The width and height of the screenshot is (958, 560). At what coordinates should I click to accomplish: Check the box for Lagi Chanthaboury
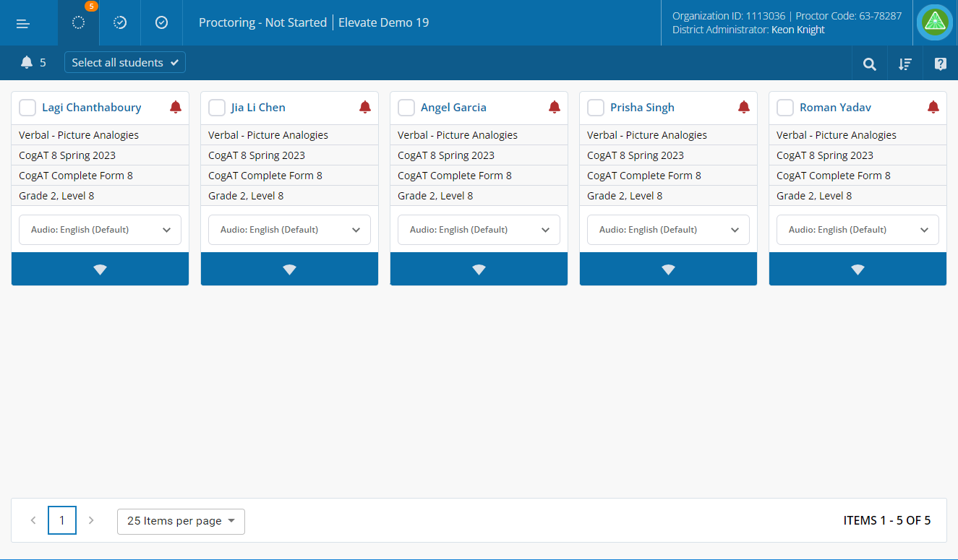coord(27,108)
